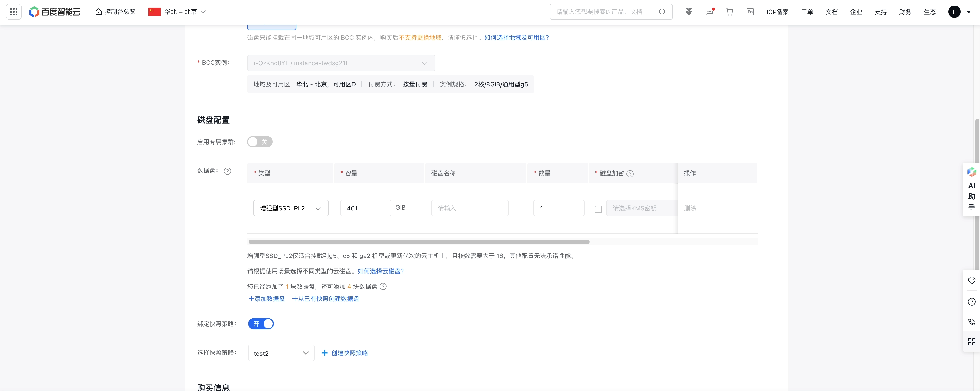Turn off the 绑定快照策略 switch
The width and height of the screenshot is (980, 391).
pyautogui.click(x=261, y=324)
